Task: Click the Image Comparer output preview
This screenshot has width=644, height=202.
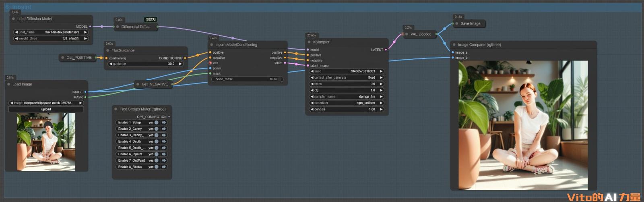Action: [x=523, y=125]
